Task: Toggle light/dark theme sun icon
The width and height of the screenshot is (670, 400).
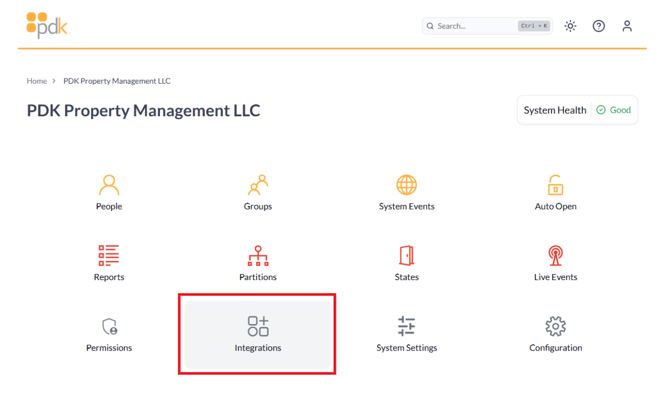Action: click(570, 26)
